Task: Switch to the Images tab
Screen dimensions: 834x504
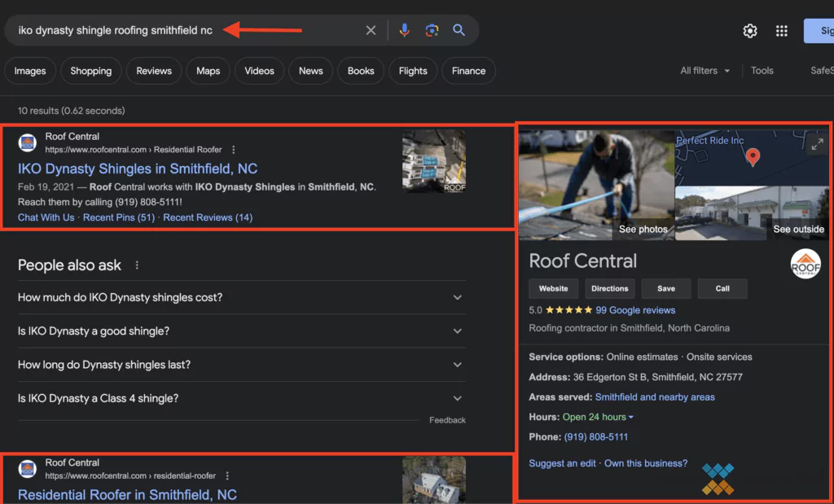Action: pyautogui.click(x=30, y=71)
